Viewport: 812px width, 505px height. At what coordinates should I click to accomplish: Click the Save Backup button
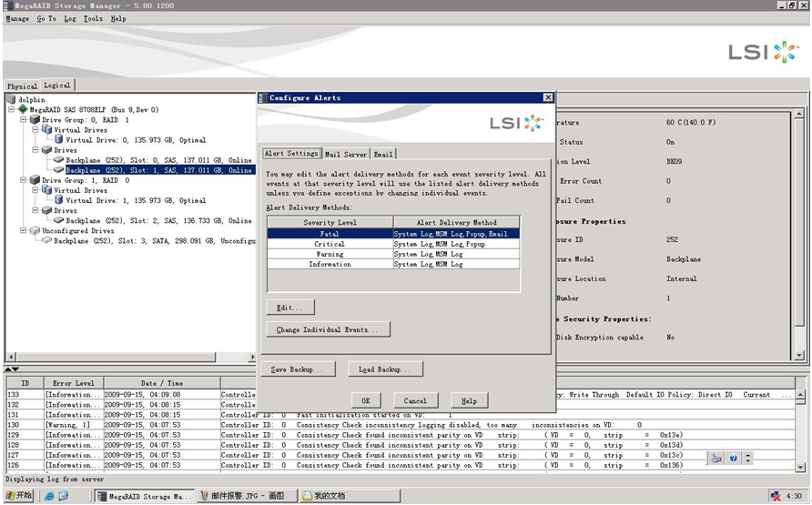(x=297, y=369)
